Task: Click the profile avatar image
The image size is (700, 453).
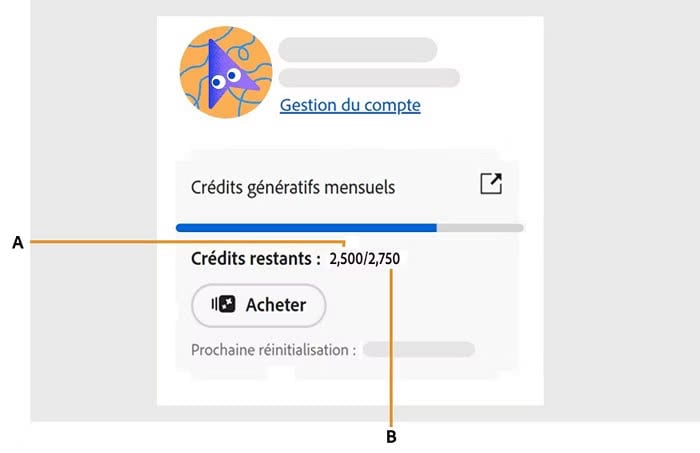Action: point(226,72)
